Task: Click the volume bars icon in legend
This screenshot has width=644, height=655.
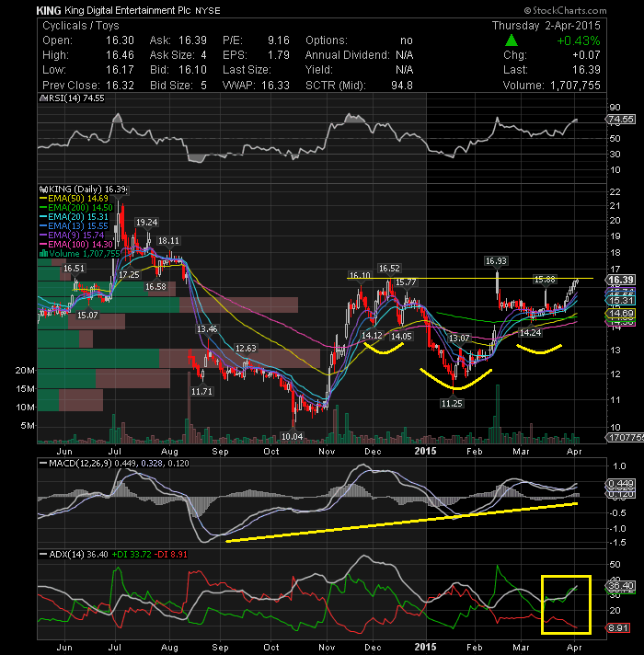Action: click(43, 254)
